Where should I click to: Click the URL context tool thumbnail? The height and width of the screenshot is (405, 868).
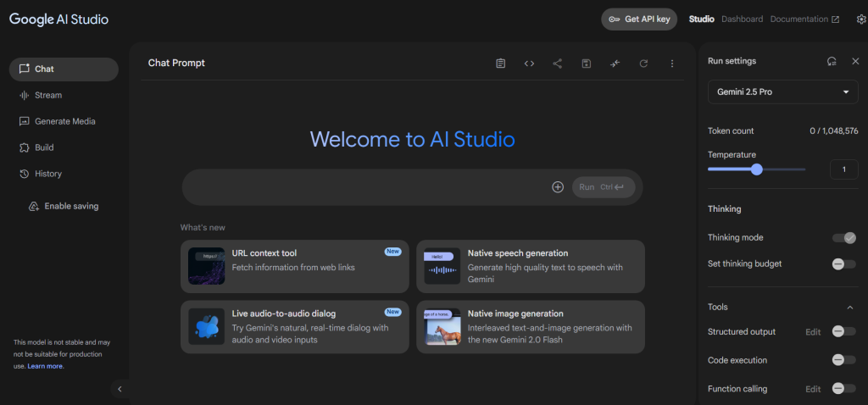[207, 266]
